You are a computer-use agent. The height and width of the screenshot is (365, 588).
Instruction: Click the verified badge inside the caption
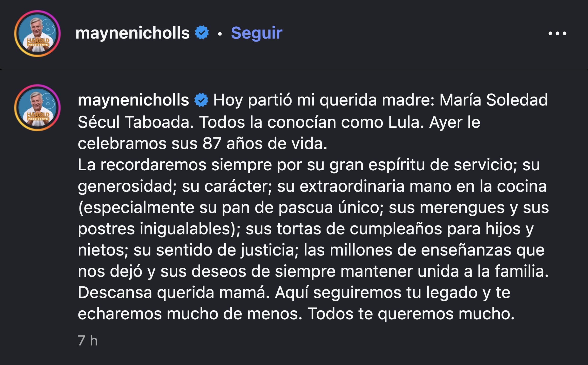(201, 100)
